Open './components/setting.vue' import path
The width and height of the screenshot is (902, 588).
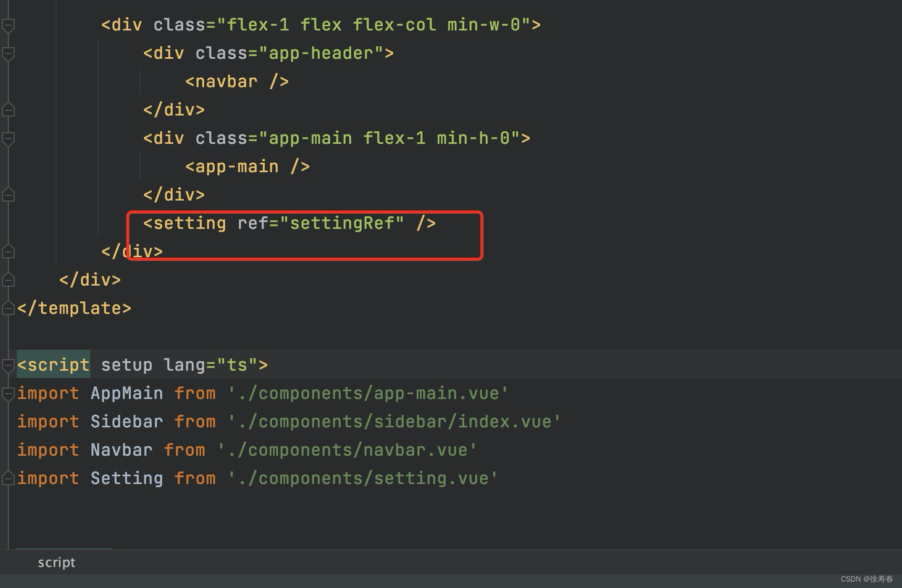tap(363, 479)
